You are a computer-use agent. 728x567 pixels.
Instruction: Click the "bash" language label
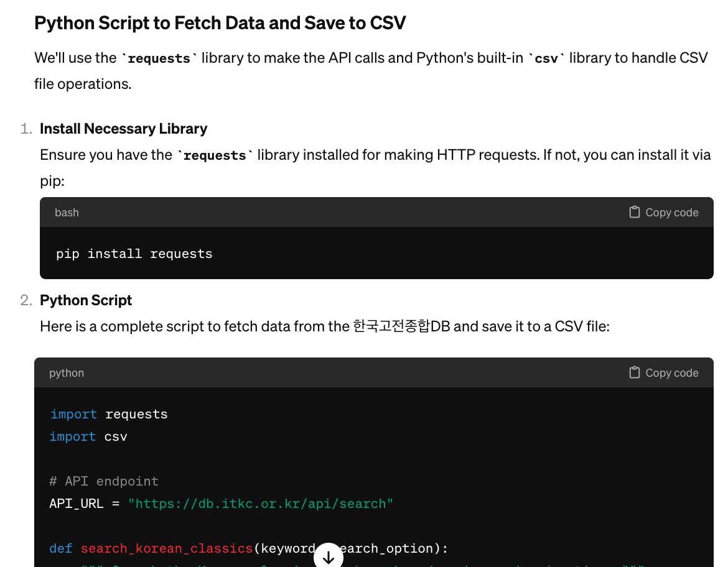[x=67, y=213]
